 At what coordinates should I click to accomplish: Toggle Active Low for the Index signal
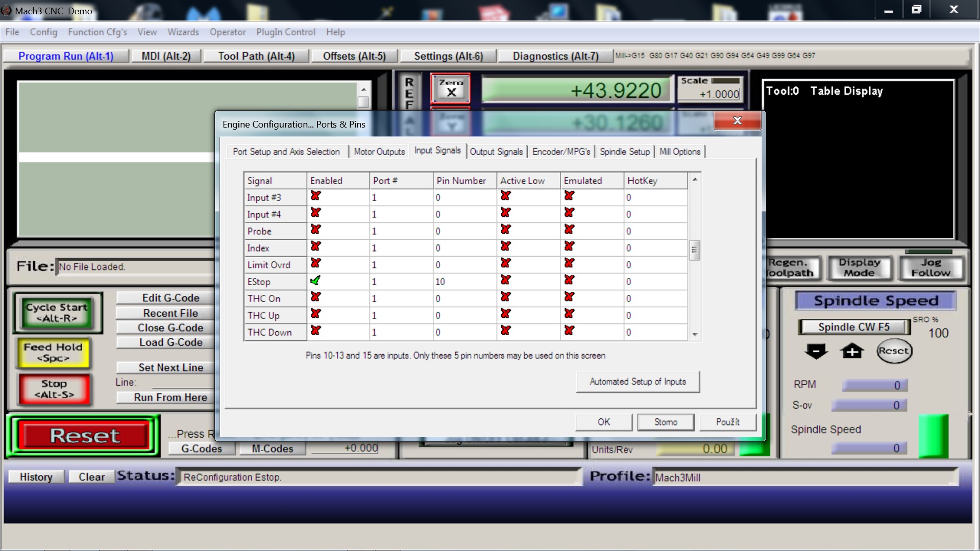505,247
